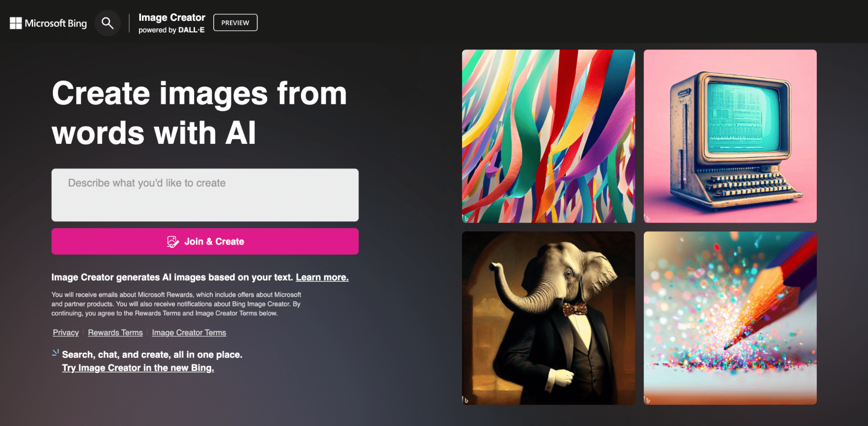Select the retro computer sample image
Screen dimensions: 868x426
730,136
